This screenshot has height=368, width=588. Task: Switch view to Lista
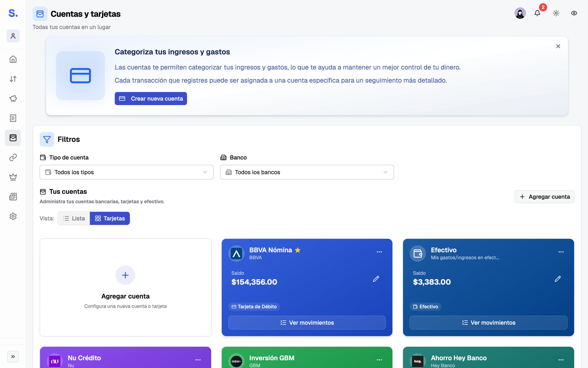(74, 218)
